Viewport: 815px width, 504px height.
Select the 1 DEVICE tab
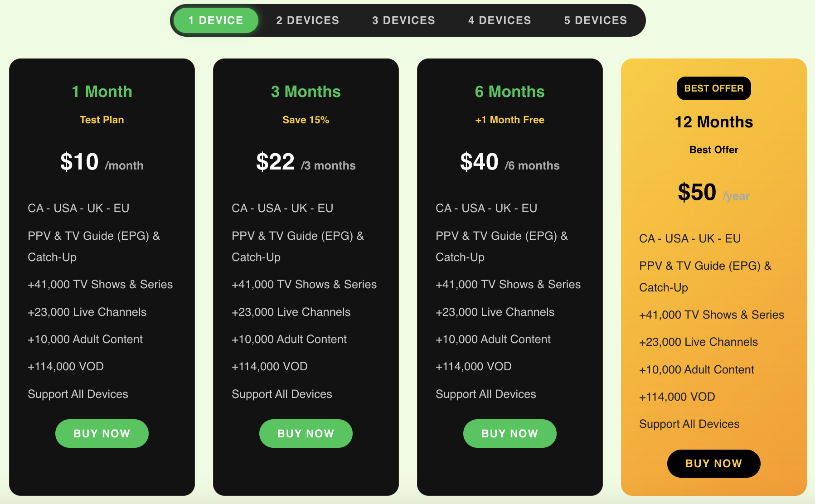[215, 20]
